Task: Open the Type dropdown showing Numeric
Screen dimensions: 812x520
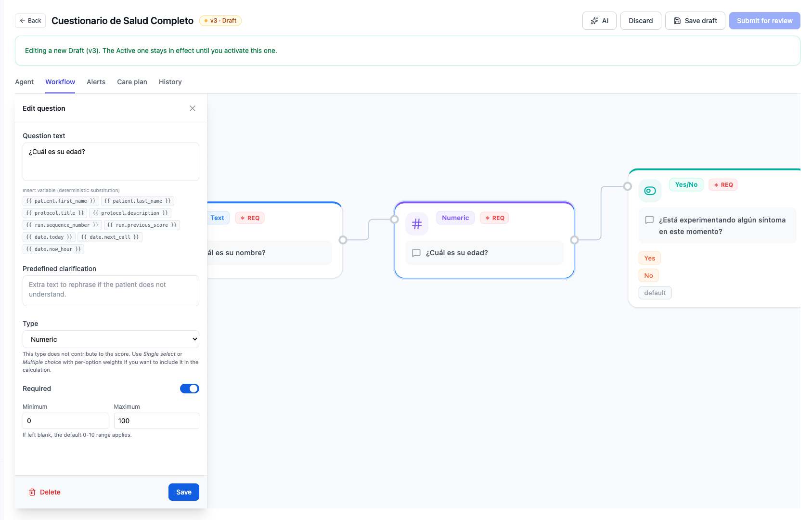Action: 111,339
